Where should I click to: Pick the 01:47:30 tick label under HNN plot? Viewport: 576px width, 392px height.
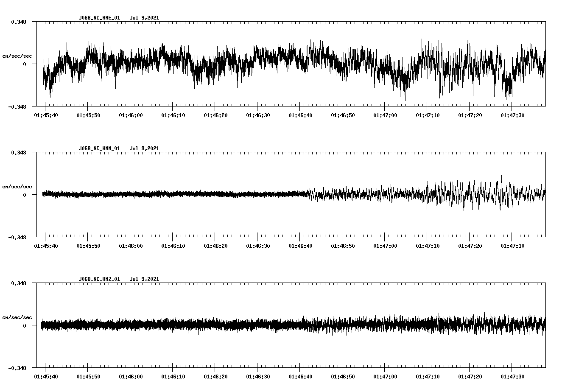pyautogui.click(x=512, y=246)
